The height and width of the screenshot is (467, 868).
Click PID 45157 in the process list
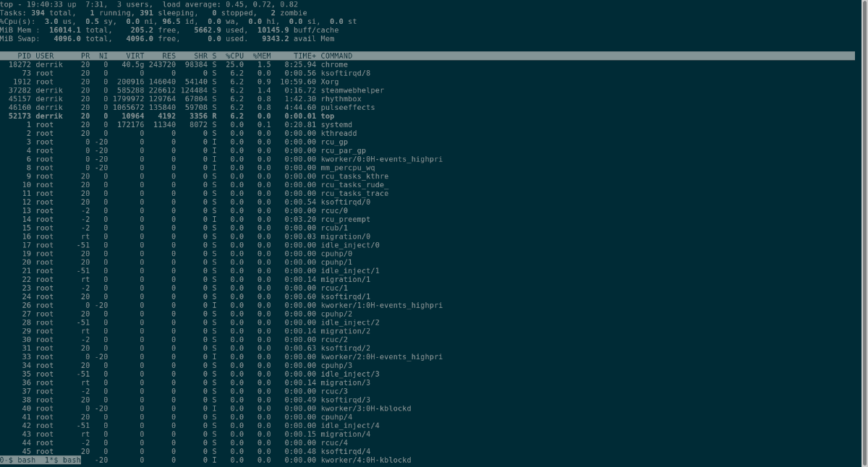coord(20,99)
